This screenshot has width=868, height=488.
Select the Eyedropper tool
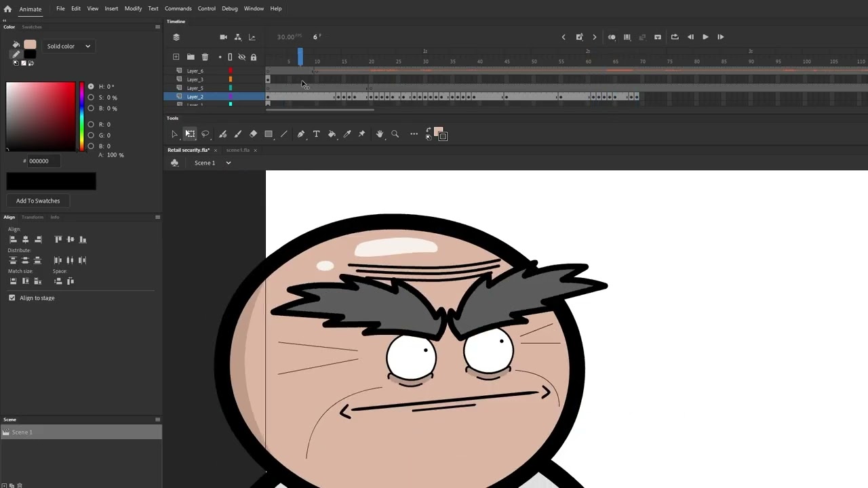click(x=347, y=134)
